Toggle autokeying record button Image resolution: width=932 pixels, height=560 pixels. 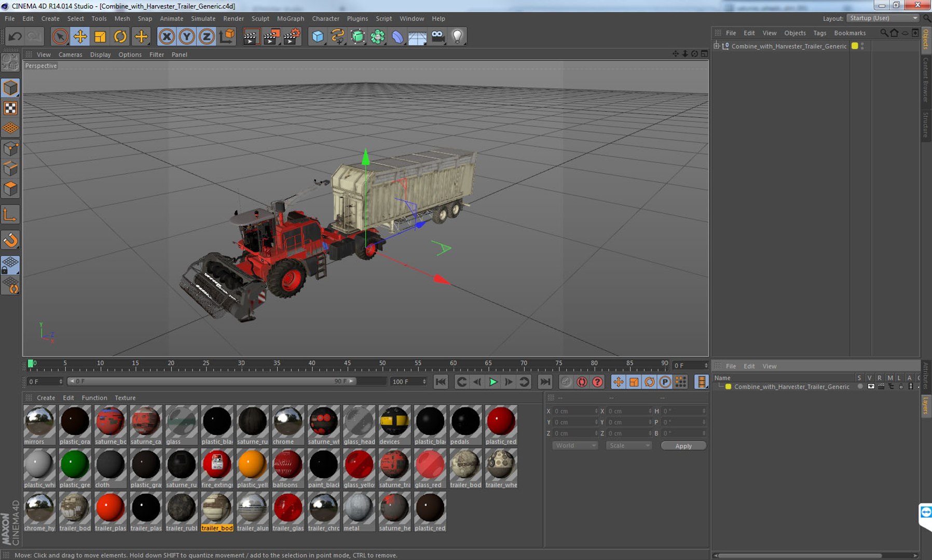pos(582,382)
